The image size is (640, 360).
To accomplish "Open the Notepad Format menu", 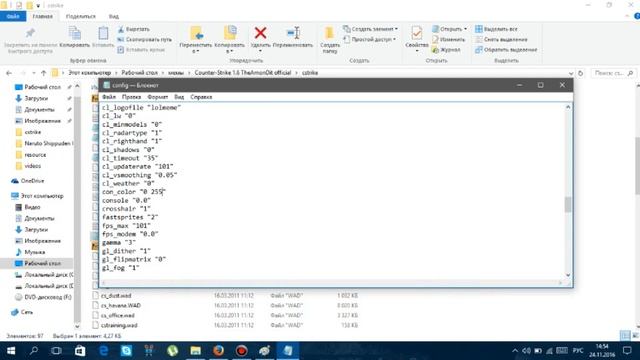I will click(158, 97).
